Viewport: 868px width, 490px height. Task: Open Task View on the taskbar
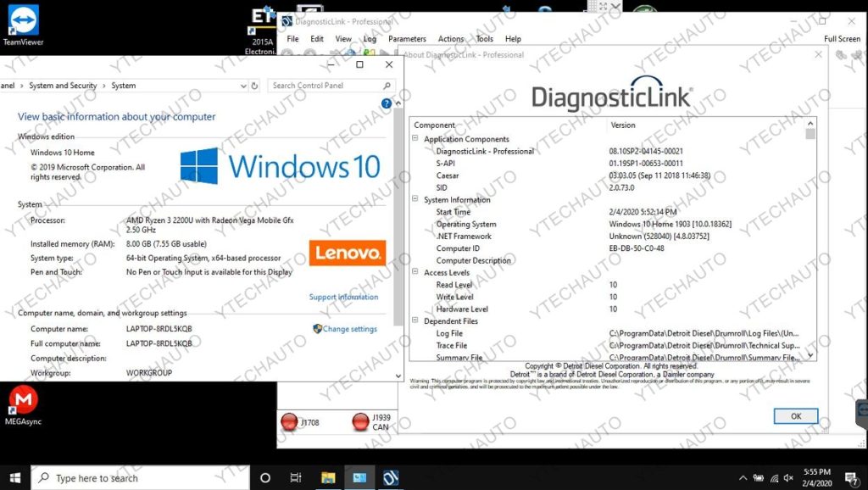[296, 478]
